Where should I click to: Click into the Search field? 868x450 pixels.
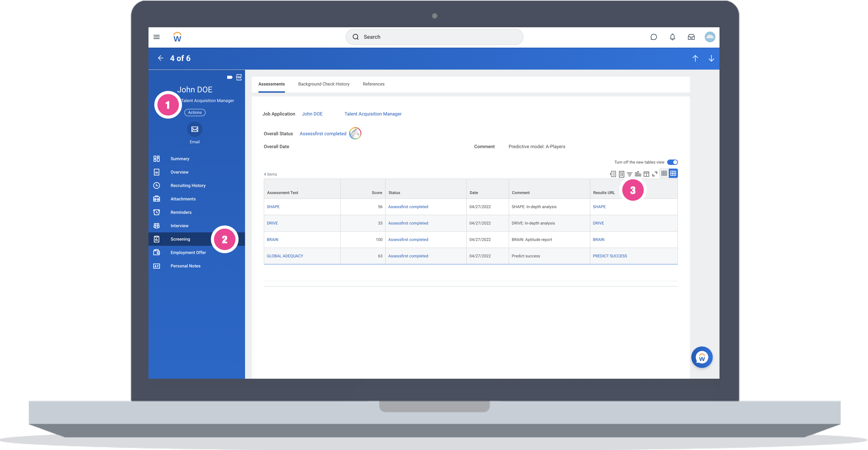pos(434,37)
